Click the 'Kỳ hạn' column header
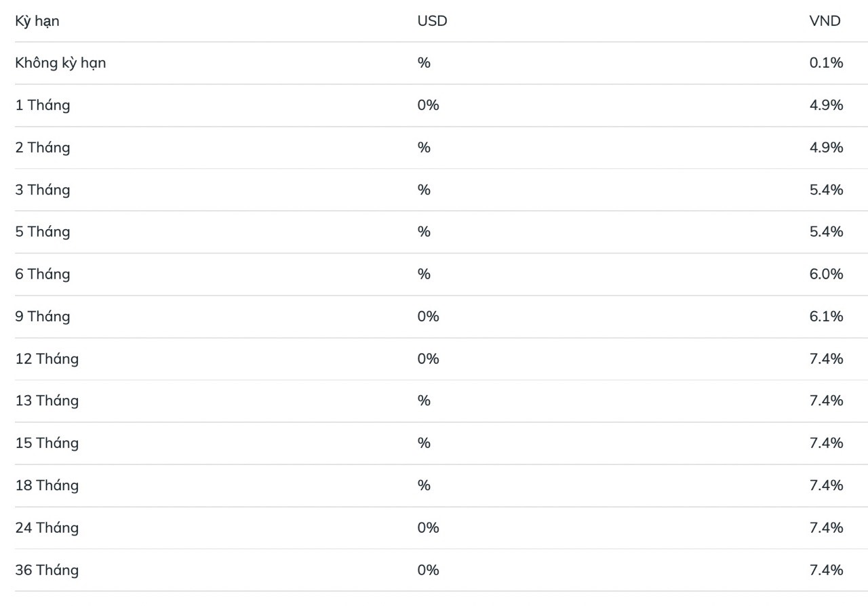 (x=37, y=21)
